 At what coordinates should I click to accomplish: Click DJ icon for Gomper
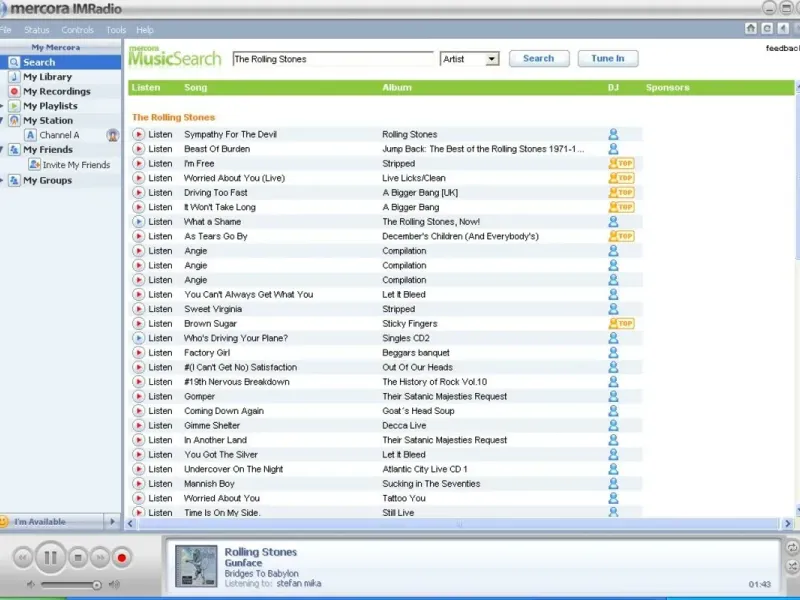(613, 396)
